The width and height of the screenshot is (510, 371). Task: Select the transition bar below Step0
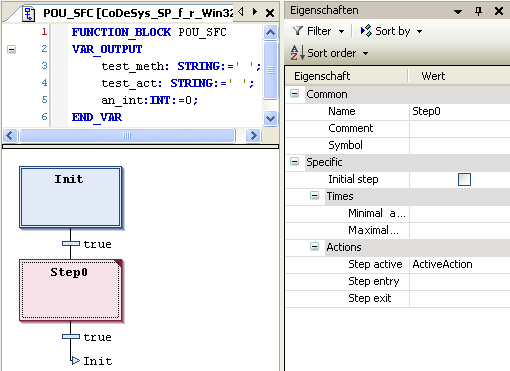coord(71,337)
